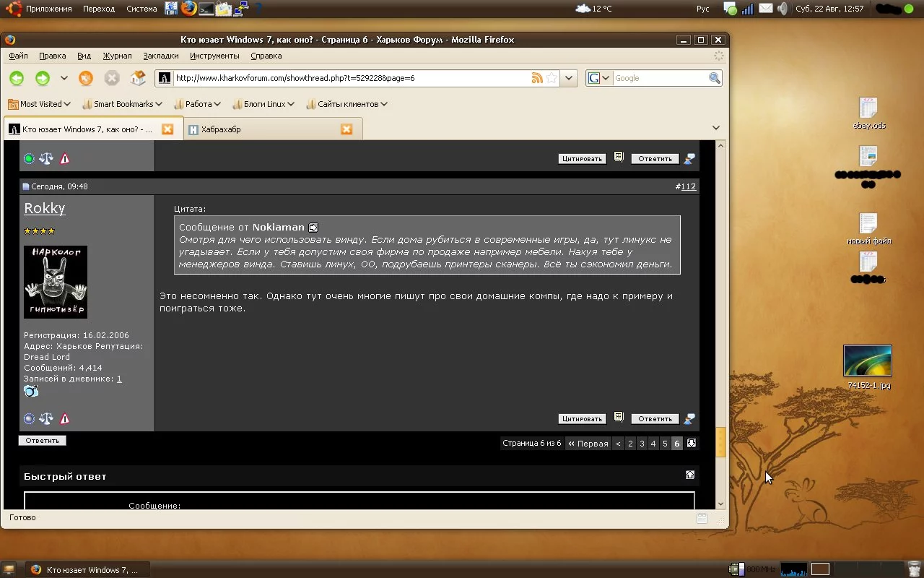Go to page 5 of thread
924x578 pixels.
tap(665, 444)
